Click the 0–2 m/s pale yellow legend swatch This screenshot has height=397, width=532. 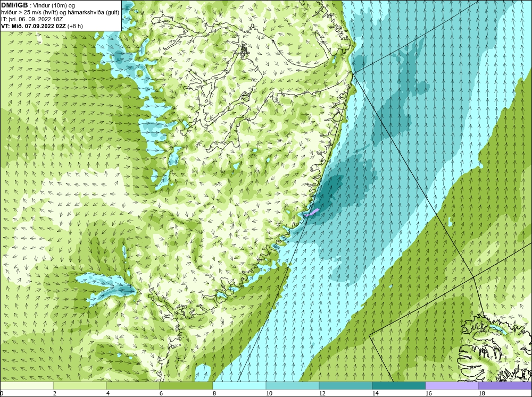pos(27,386)
